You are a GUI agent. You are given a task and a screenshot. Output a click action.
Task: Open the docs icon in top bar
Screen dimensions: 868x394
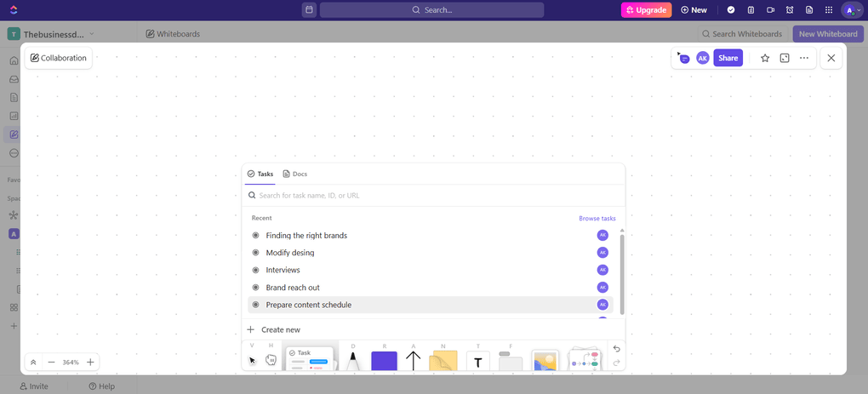click(808, 10)
